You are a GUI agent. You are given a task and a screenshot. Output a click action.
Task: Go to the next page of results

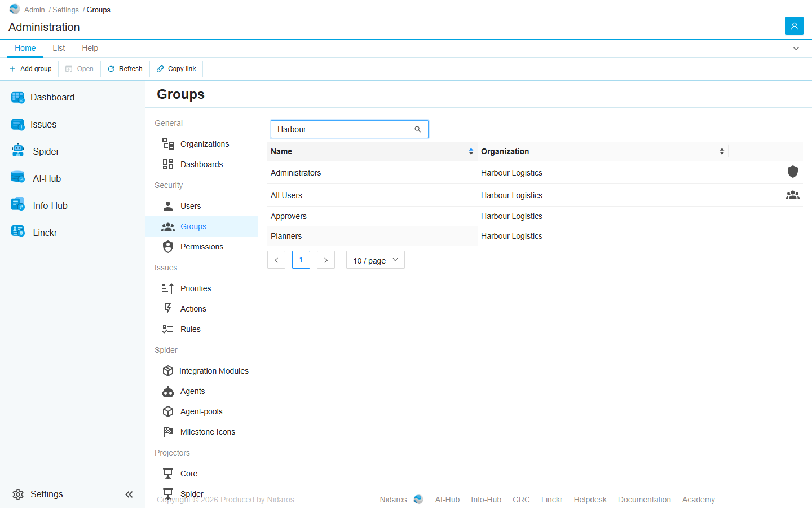[326, 260]
